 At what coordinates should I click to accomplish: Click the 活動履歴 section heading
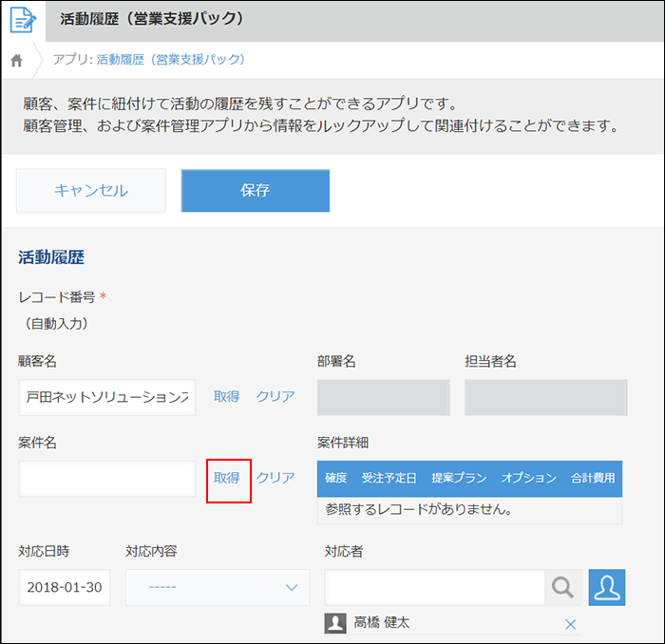pos(51,257)
